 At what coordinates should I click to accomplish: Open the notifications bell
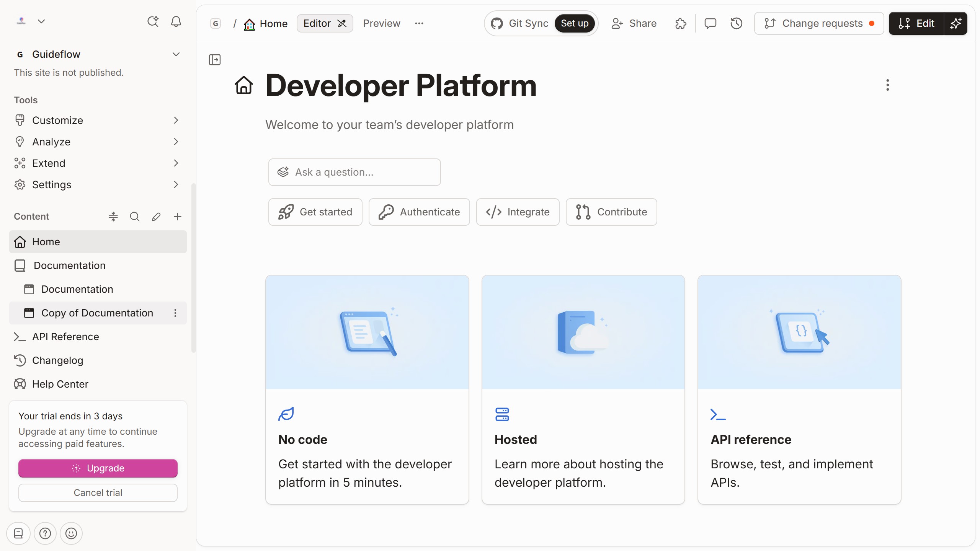(176, 21)
